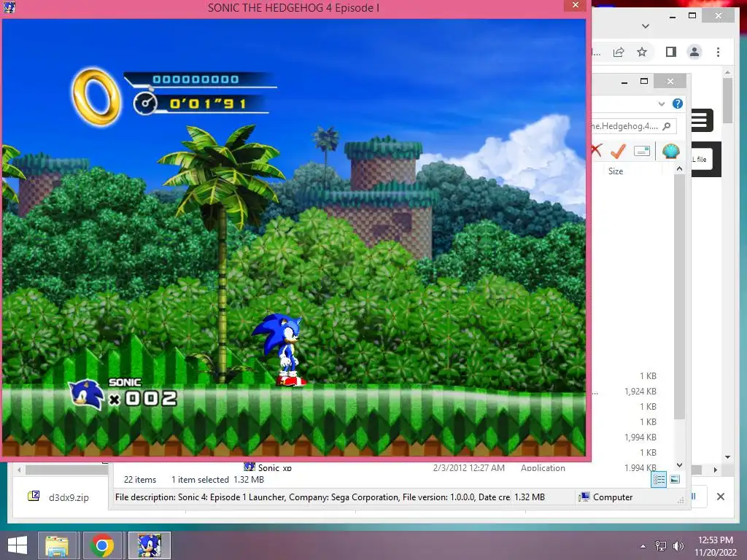Click the Sonic game taskbar icon
Viewport: 747px width, 560px height.
point(149,545)
